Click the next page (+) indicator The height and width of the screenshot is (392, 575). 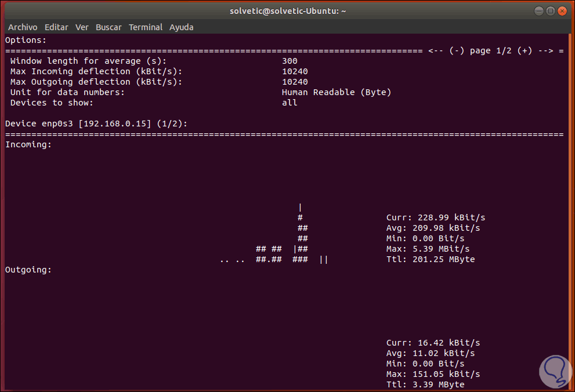(x=525, y=50)
